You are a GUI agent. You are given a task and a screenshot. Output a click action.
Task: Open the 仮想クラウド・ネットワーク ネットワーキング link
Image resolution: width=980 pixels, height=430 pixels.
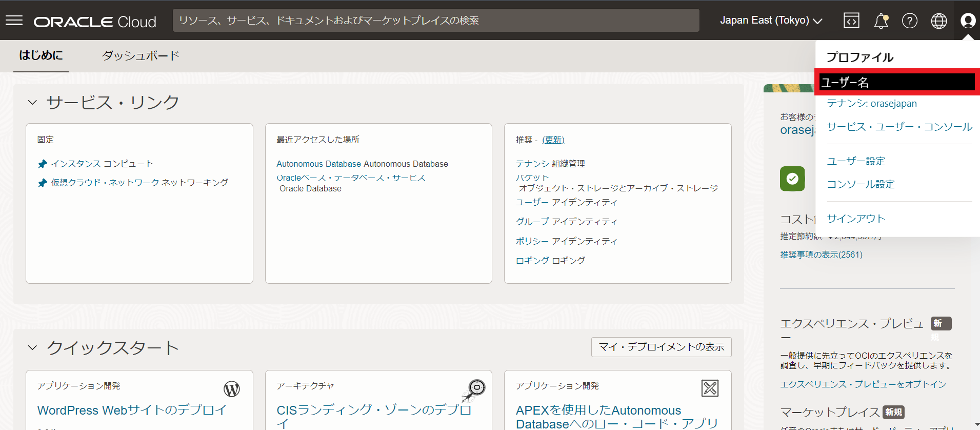139,183
